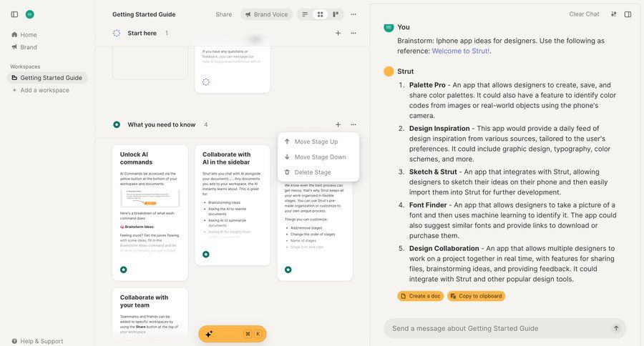Open Help & Support

pyautogui.click(x=37, y=341)
